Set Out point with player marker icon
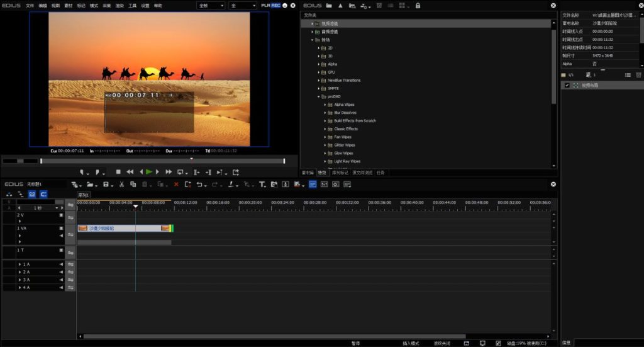This screenshot has height=347, width=644. [99, 173]
